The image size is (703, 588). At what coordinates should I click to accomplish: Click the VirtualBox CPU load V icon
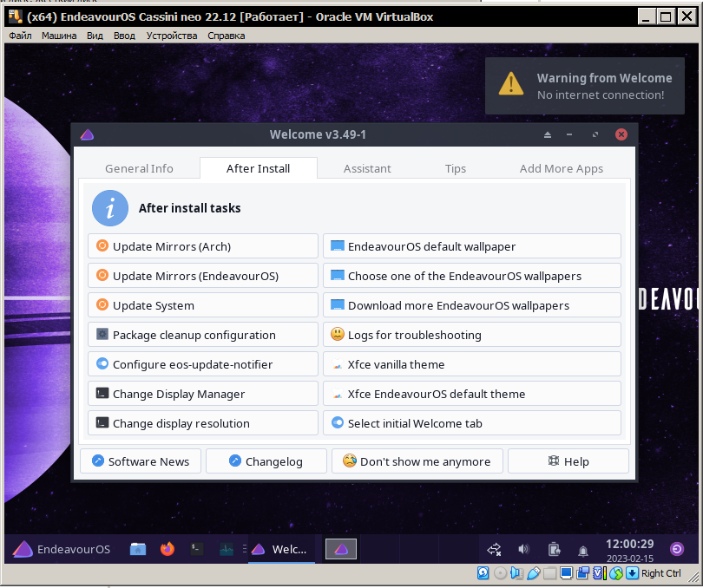(600, 573)
